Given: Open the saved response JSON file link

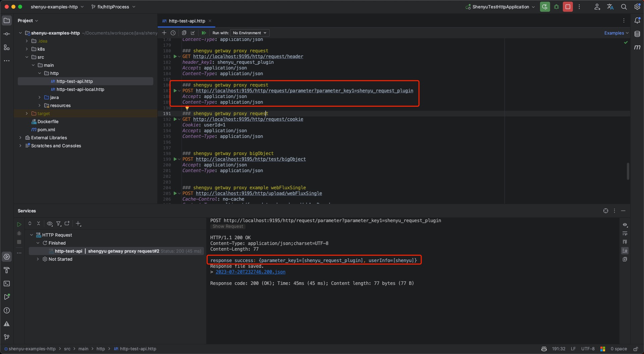Looking at the screenshot, I should [250, 272].
